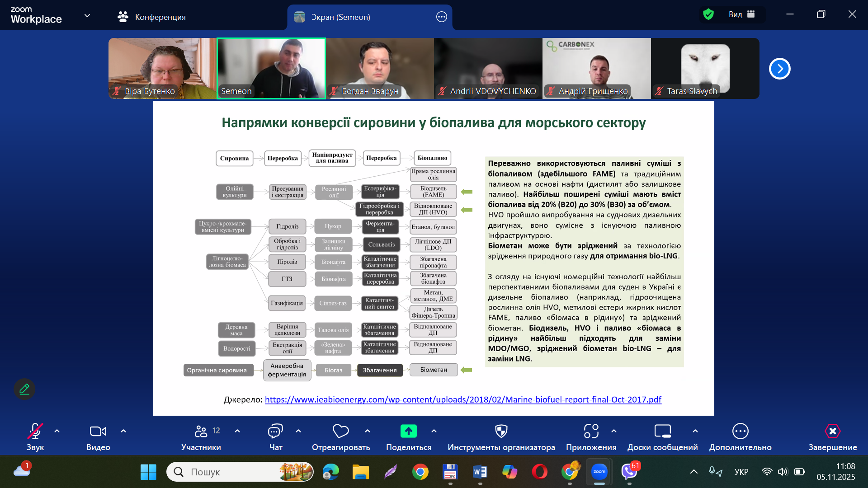This screenshot has width=868, height=488.
Task: Open Message boards (Доски сообщений) icon
Action: pos(662,432)
